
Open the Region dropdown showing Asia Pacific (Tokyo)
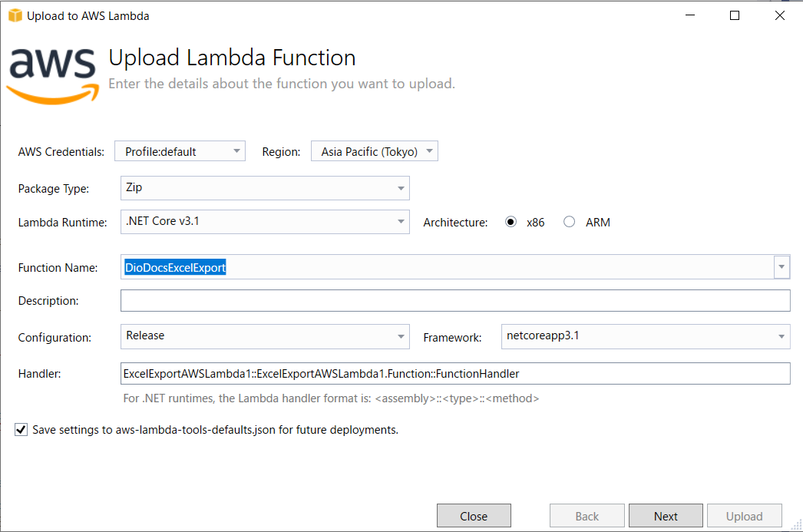tap(375, 151)
